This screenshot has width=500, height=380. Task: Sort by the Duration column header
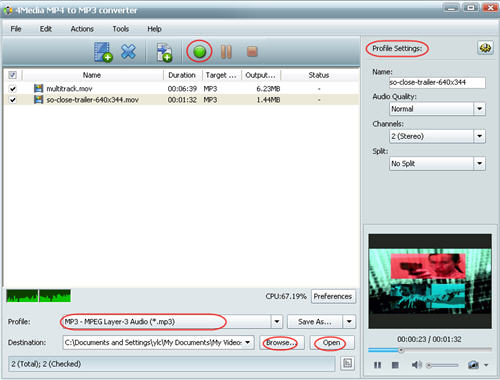click(x=182, y=75)
